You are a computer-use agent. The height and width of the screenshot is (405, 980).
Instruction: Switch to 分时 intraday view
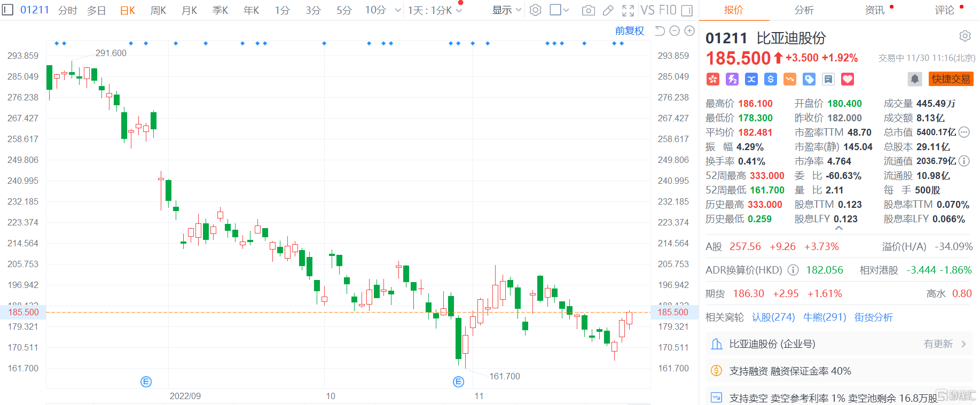point(68,10)
